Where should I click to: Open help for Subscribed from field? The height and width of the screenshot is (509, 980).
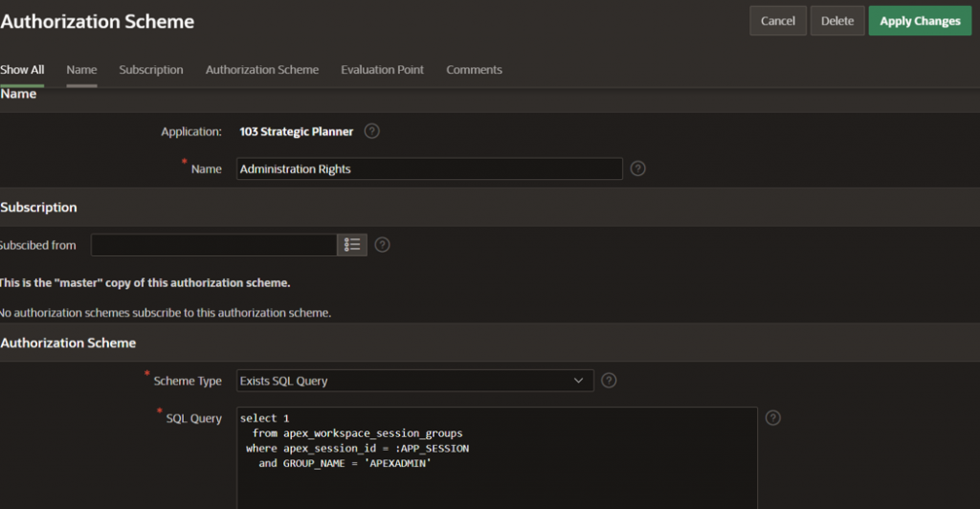(382, 245)
